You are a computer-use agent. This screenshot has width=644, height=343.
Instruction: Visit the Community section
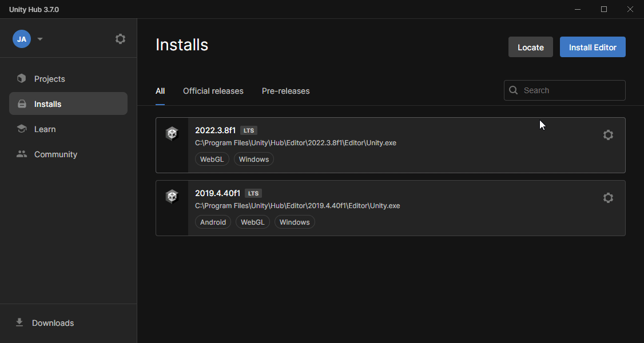pos(21,154)
